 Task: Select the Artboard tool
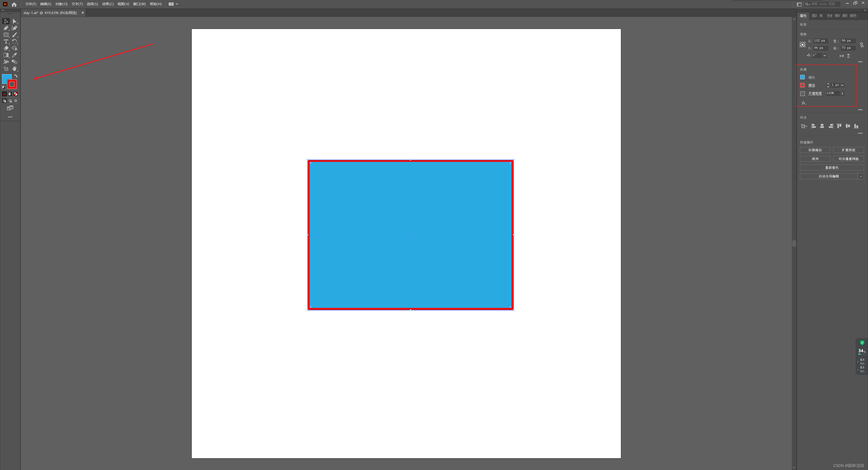pyautogui.click(x=6, y=68)
